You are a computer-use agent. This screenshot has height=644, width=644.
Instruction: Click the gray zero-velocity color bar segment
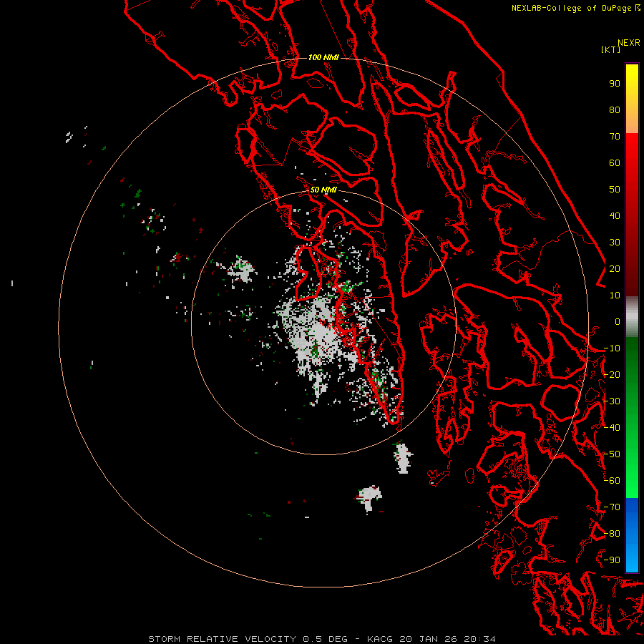tap(632, 317)
